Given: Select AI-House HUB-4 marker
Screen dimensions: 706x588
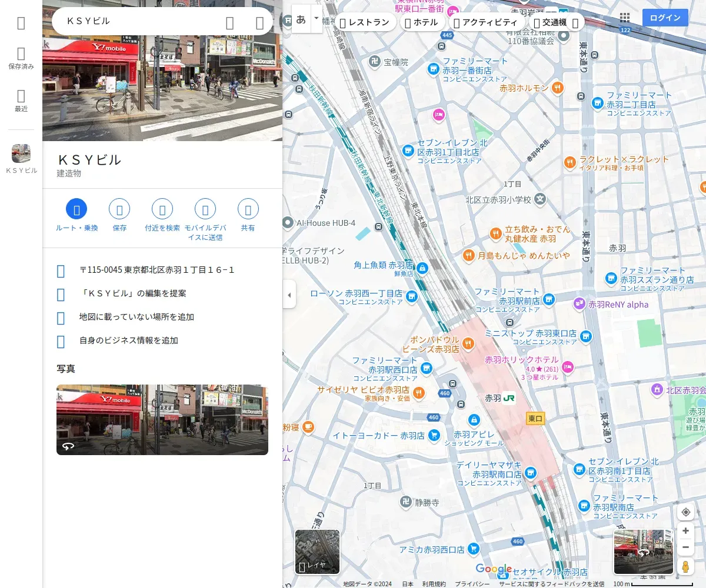Looking at the screenshot, I should (x=288, y=223).
